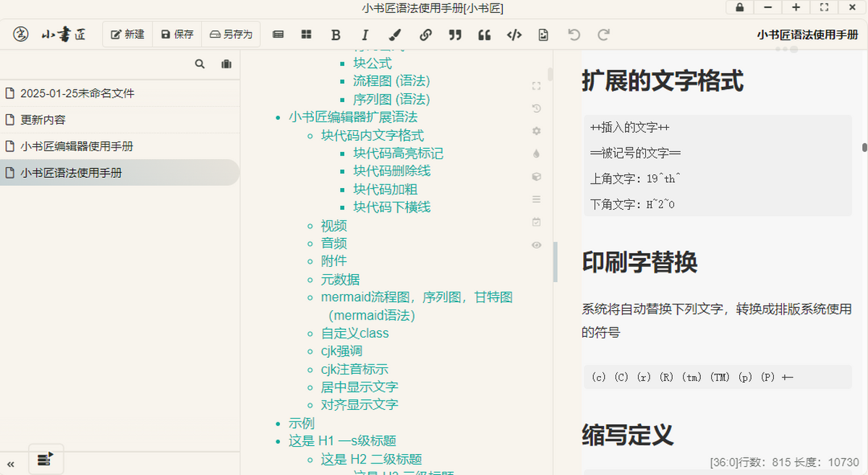Search files with the magnifier icon
The width and height of the screenshot is (868, 475).
[x=200, y=64]
